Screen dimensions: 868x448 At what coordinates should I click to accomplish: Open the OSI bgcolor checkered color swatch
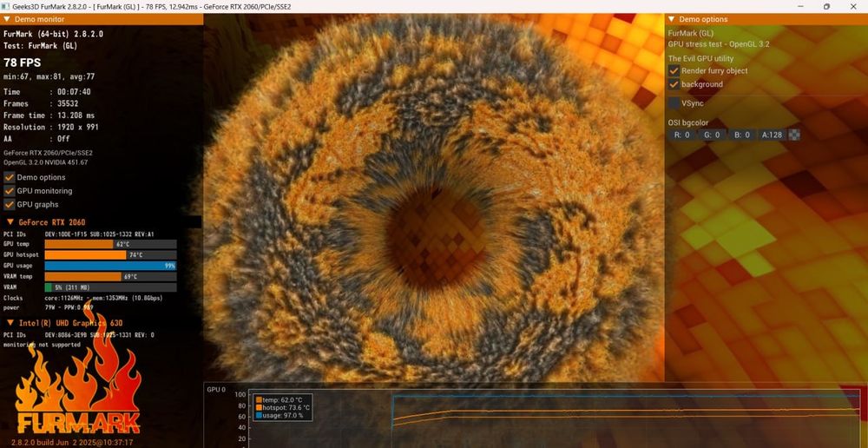point(794,135)
